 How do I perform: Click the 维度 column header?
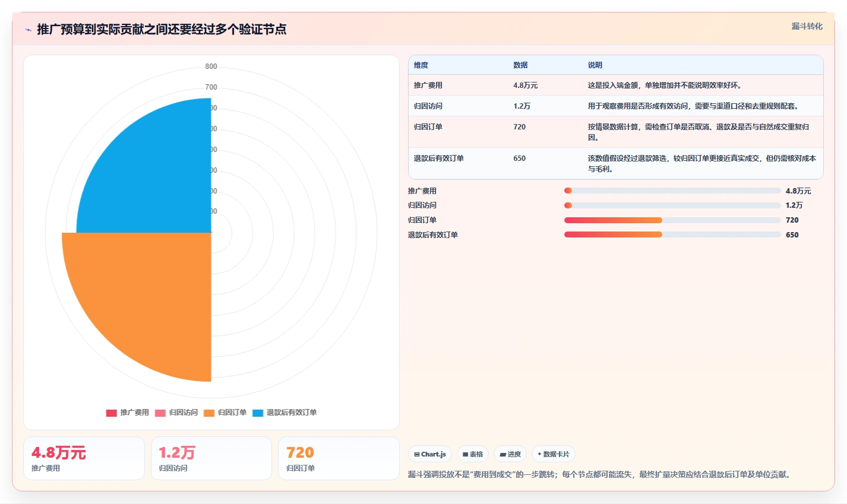421,65
